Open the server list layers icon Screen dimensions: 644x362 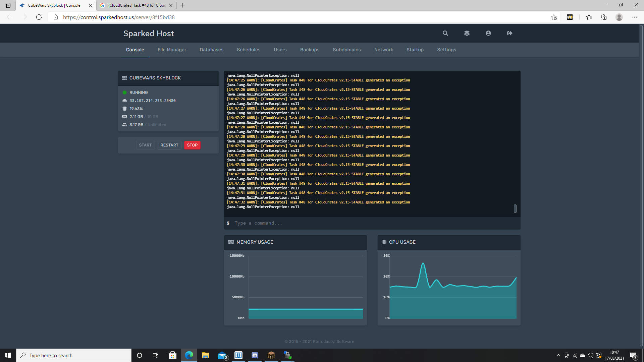click(467, 33)
